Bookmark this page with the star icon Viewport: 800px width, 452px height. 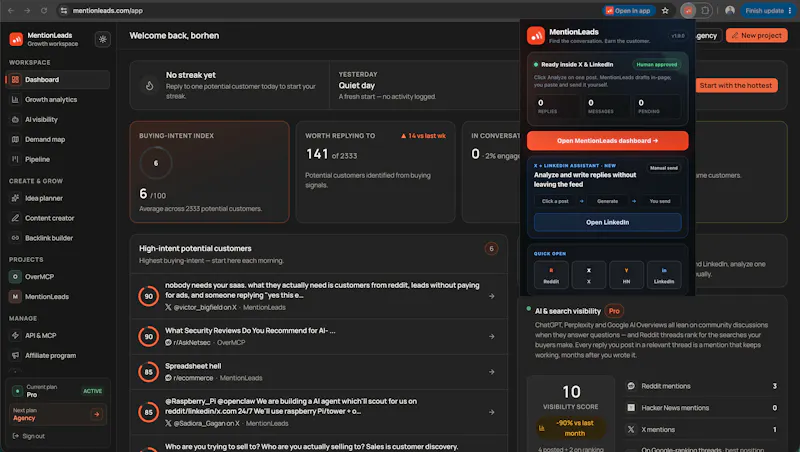click(665, 11)
